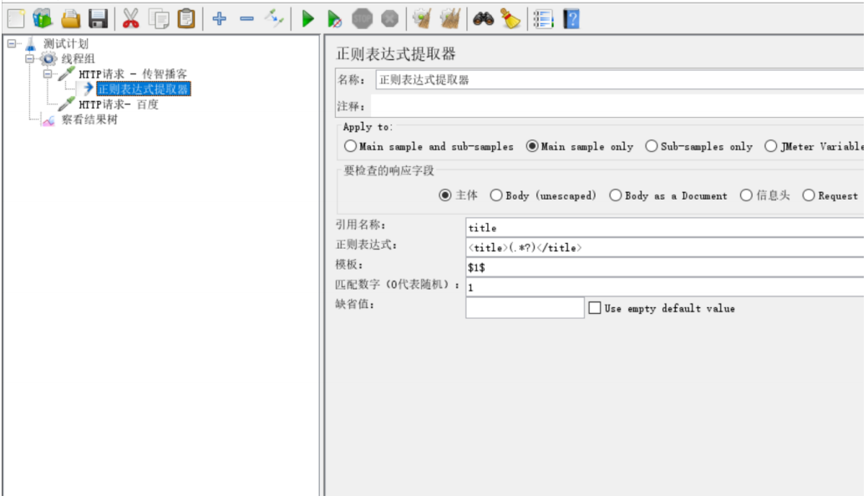Search the tree with binoculars icon
Screen dimensions: 868x501
point(483,19)
